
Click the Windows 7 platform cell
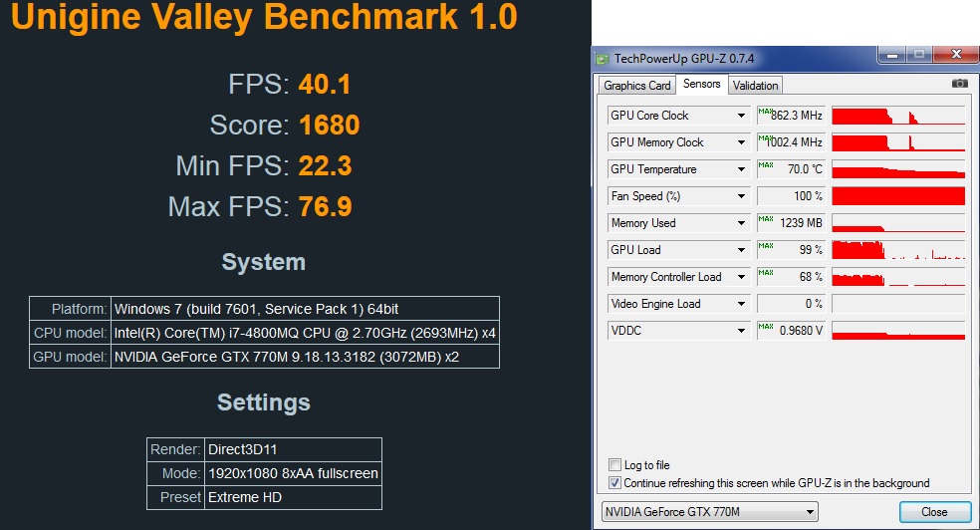tap(305, 309)
